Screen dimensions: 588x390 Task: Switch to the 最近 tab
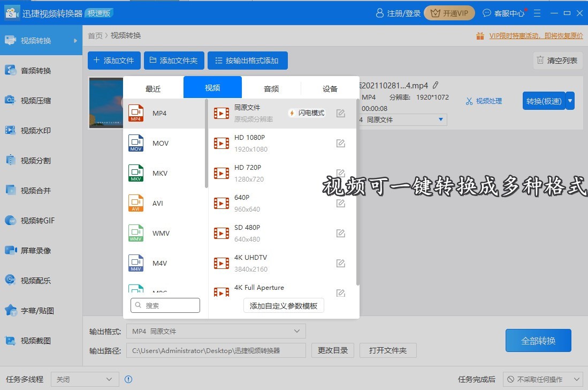coord(153,88)
